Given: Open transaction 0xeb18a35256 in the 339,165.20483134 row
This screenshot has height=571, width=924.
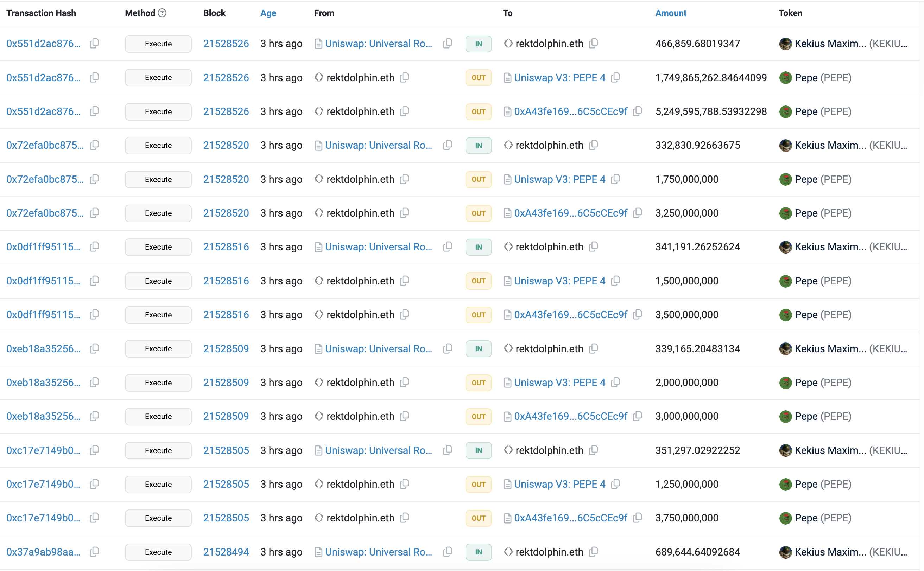Looking at the screenshot, I should point(44,348).
